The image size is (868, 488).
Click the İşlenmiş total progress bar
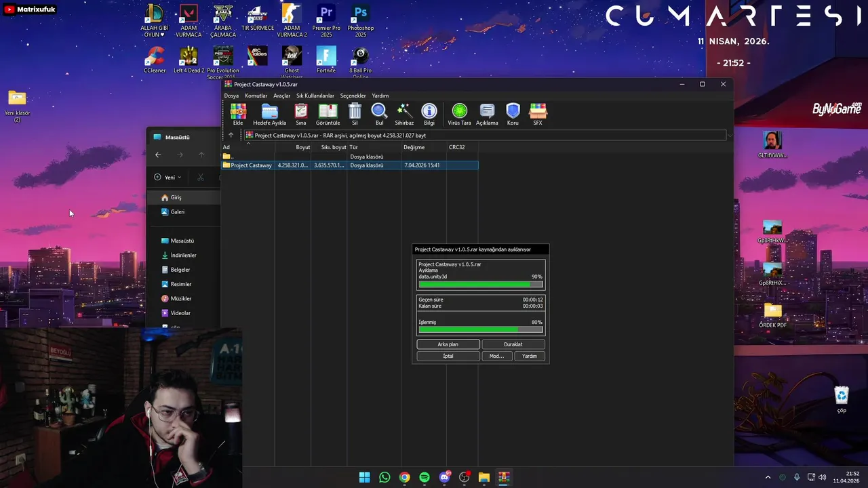pos(481,329)
